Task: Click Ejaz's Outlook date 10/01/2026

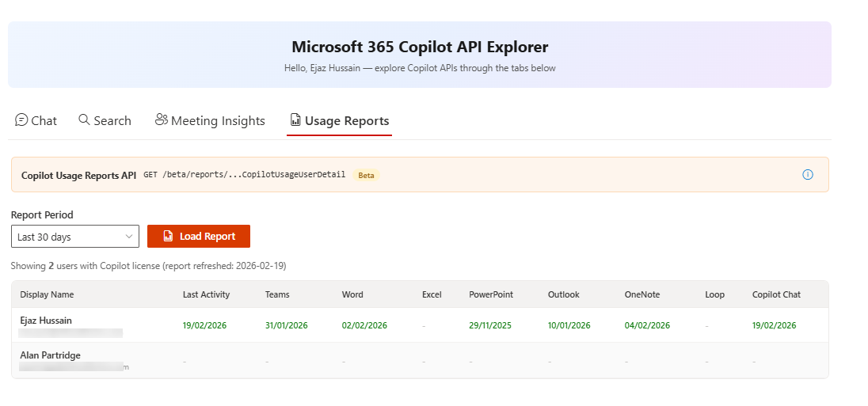Action: click(x=569, y=325)
